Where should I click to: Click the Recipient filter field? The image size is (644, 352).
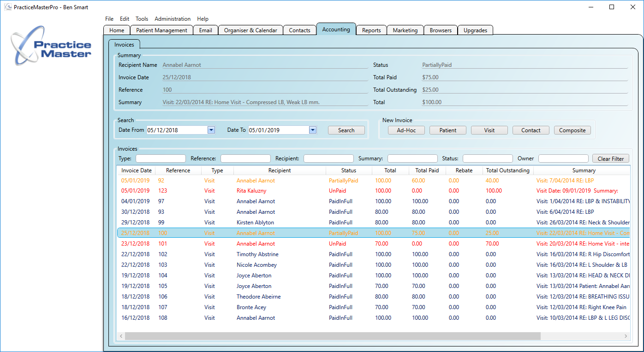pyautogui.click(x=328, y=158)
